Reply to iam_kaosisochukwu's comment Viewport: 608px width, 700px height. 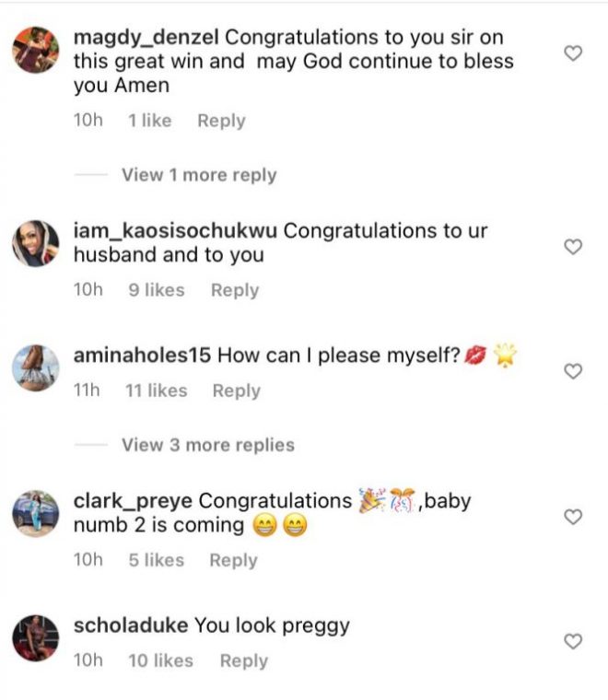[235, 290]
